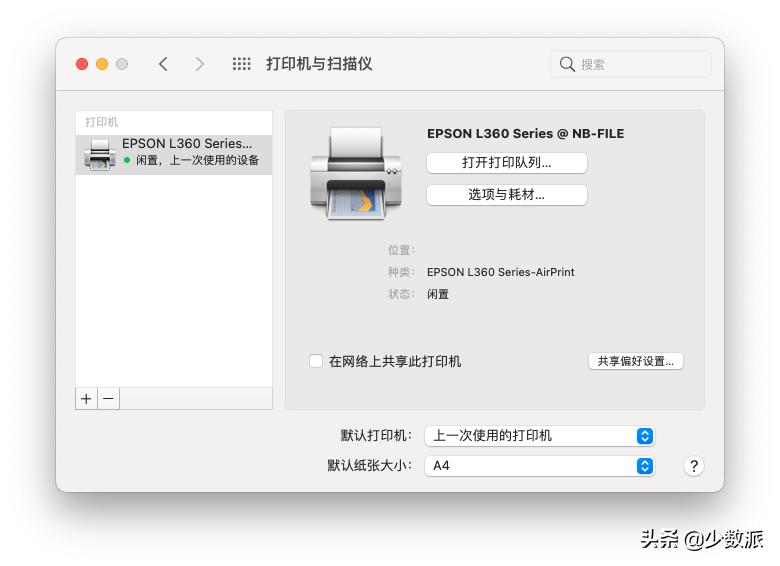Go forward with the right chevron
The width and height of the screenshot is (780, 566).
199,64
